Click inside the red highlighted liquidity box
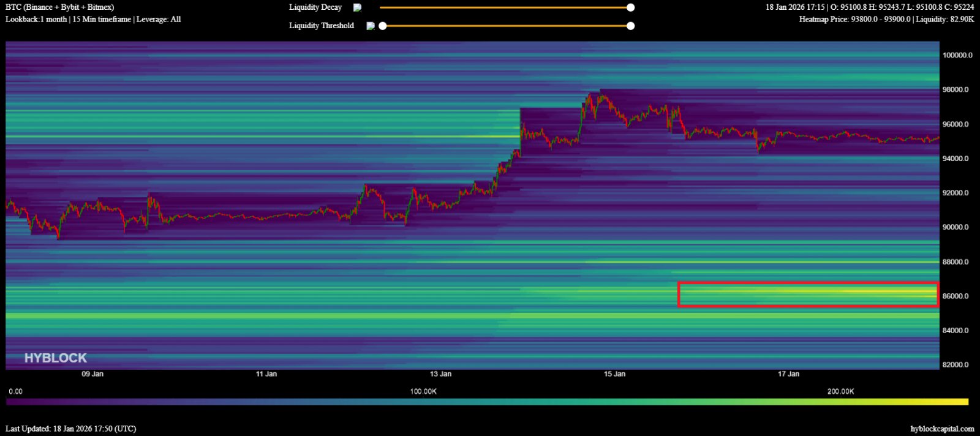Viewport: 980px width, 436px height. (x=807, y=295)
